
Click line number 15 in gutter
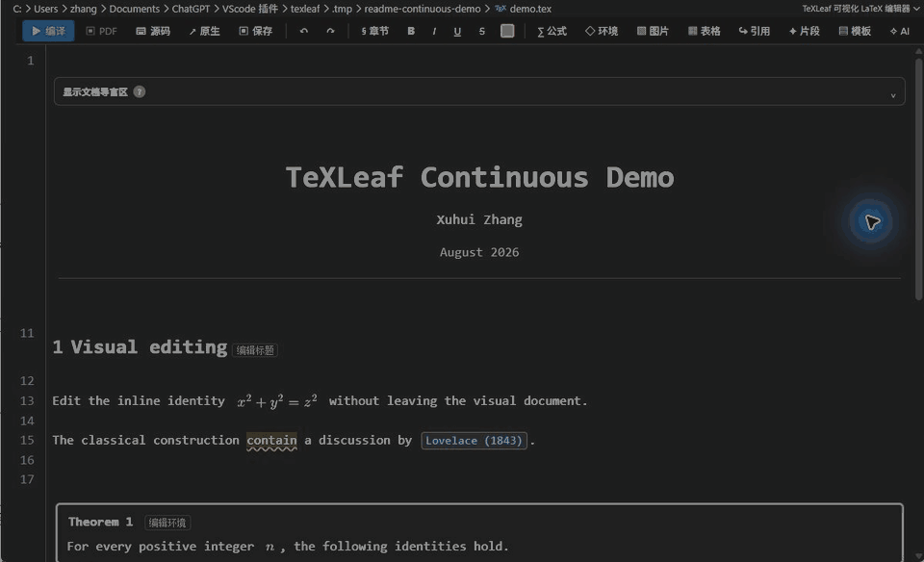point(27,440)
